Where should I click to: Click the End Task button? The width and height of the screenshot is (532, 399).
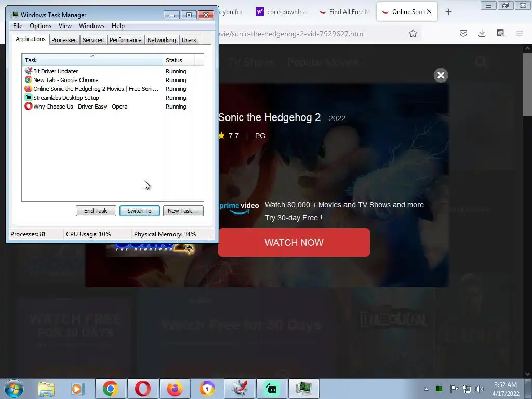[96, 211]
